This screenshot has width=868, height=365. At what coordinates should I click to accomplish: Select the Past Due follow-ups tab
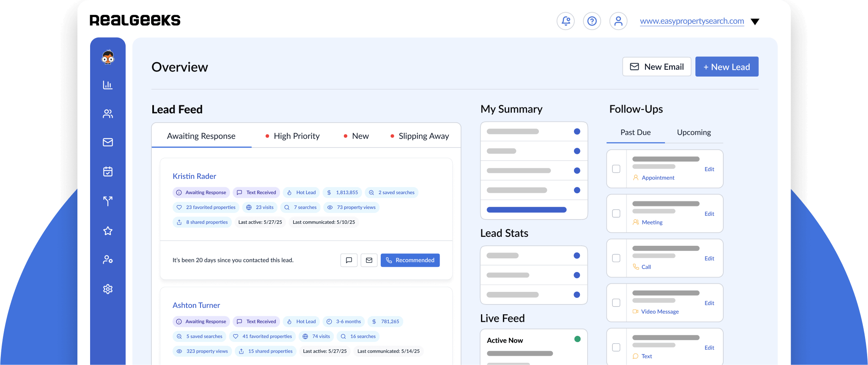point(635,132)
